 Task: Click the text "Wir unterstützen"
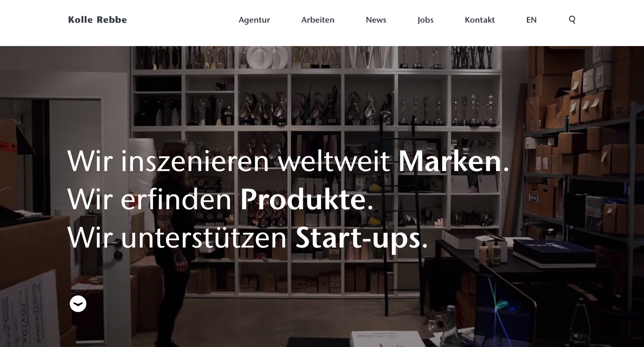tap(177, 238)
